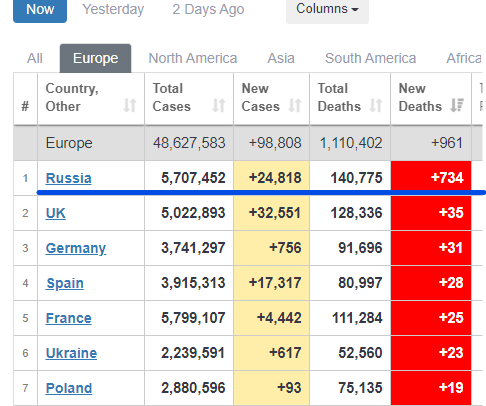Select France total deaths 111,284
Image resolution: width=486 pixels, height=406 pixels.
[357, 318]
